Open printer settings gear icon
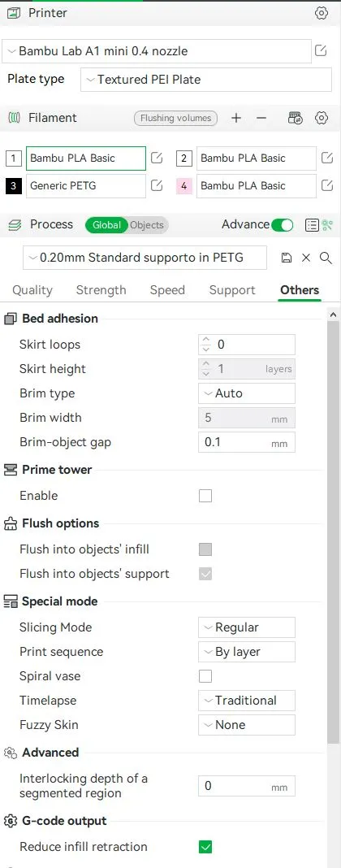 (x=321, y=13)
